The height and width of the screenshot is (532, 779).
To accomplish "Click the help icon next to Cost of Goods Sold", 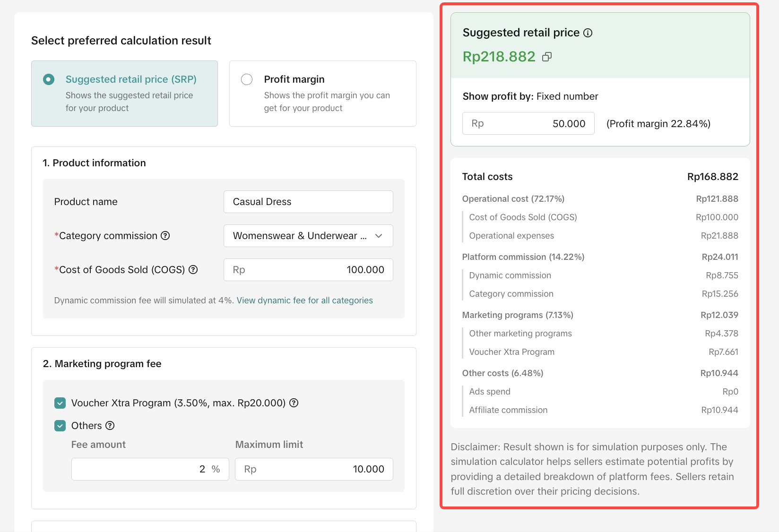I will click(193, 270).
